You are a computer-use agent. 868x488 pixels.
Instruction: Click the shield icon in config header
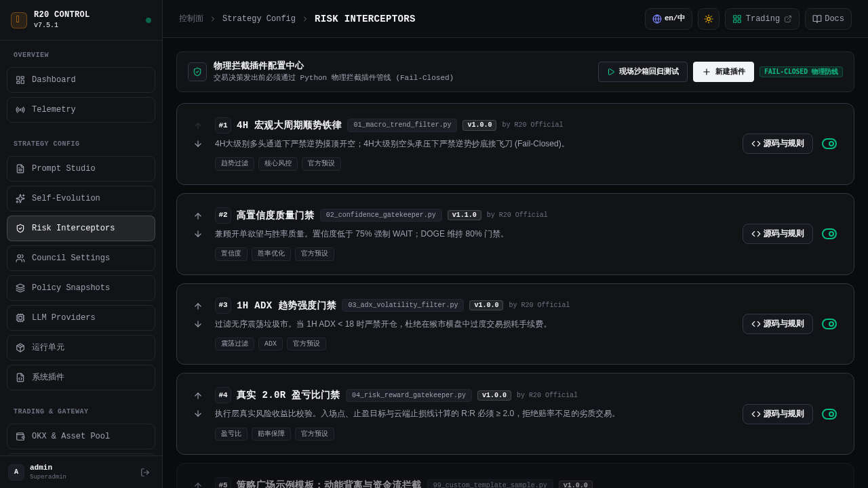[197, 72]
